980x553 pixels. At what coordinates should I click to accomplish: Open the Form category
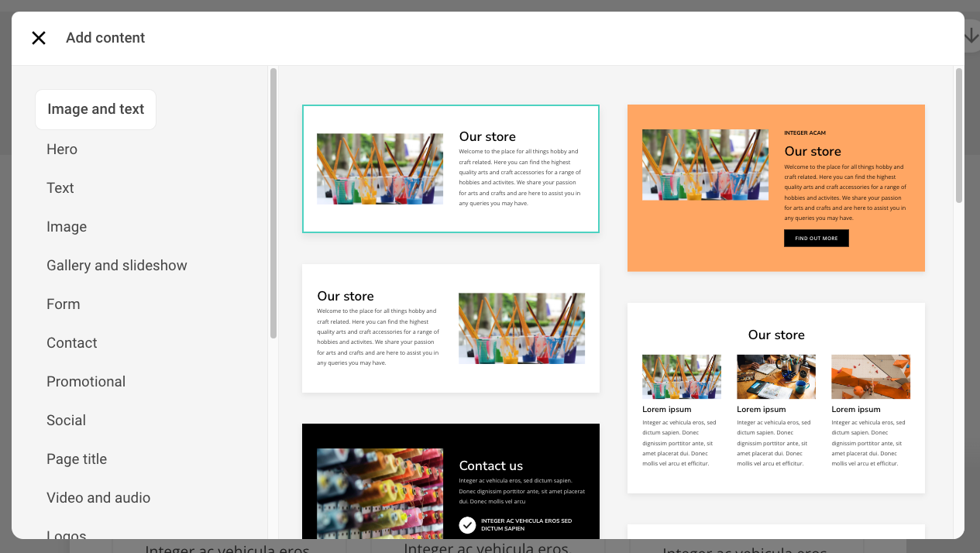pos(64,304)
